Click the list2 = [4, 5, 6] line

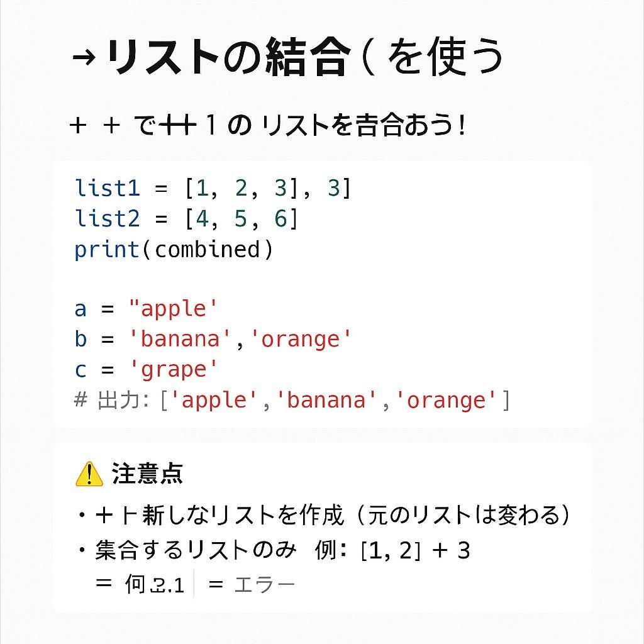pos(187,218)
